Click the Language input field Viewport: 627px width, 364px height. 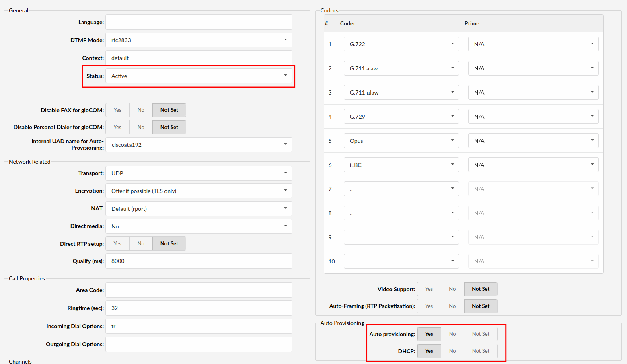pyautogui.click(x=199, y=22)
